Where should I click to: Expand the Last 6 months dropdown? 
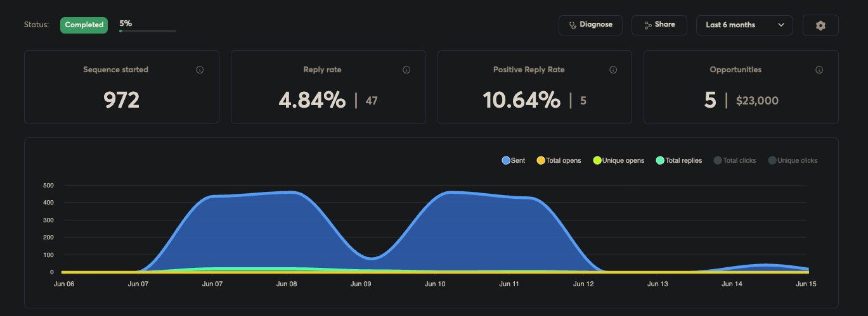click(x=744, y=25)
